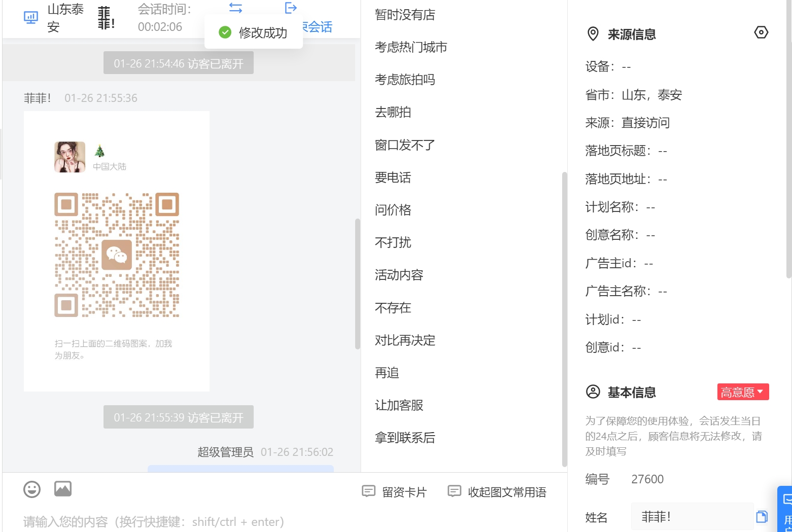Click the chat history scrollbar
The width and height of the screenshot is (792, 532).
coord(357,284)
